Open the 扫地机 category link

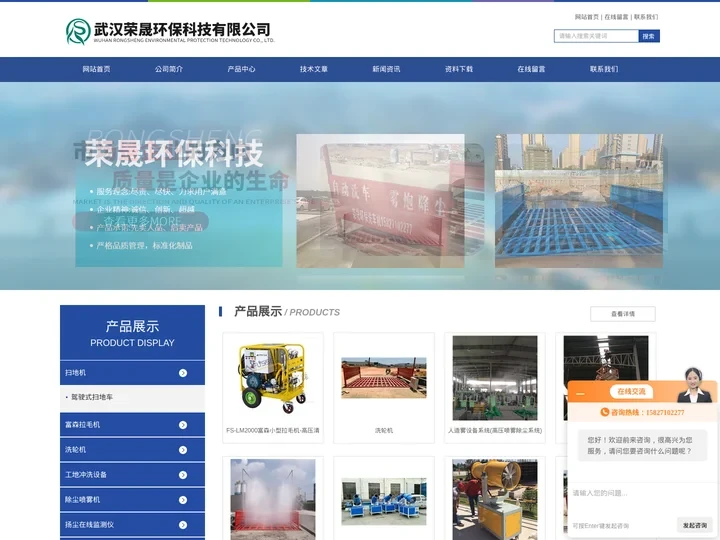(x=75, y=373)
